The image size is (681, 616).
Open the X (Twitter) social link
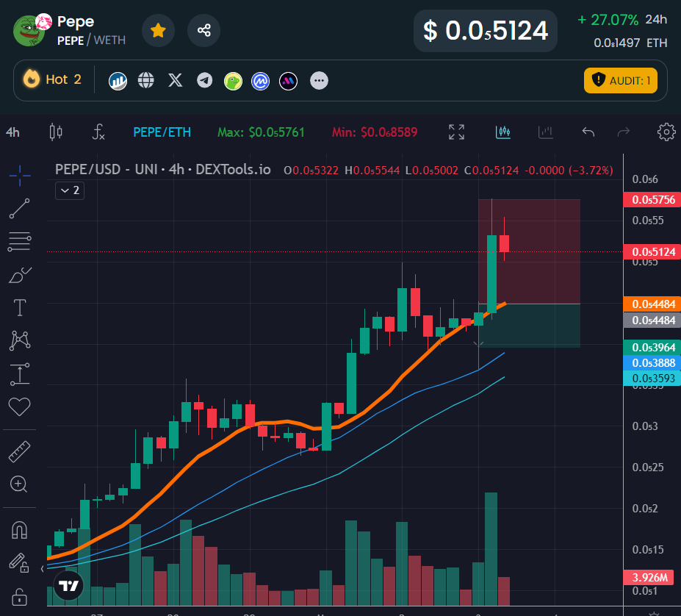click(x=176, y=80)
